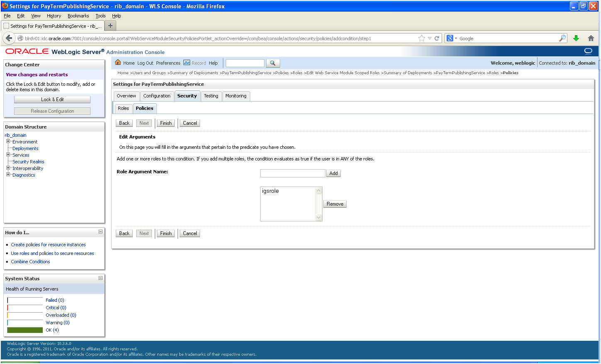The image size is (601, 364).
Task: Select igsrole in the roles list
Action: click(x=270, y=191)
